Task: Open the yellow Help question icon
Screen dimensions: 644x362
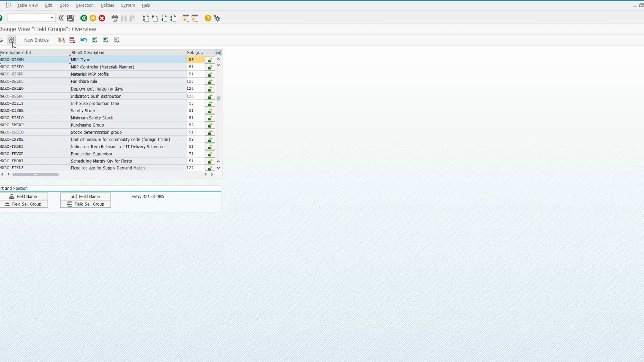Action: pyautogui.click(x=208, y=18)
